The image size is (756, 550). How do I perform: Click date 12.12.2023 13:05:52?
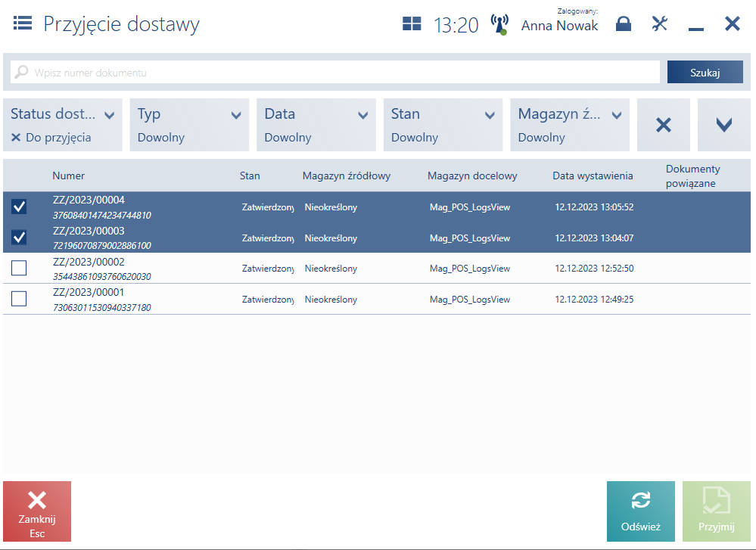pyautogui.click(x=594, y=207)
